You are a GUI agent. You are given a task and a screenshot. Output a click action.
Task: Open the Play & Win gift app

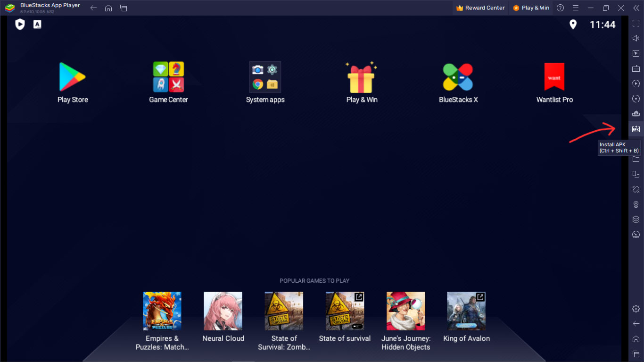tap(361, 77)
